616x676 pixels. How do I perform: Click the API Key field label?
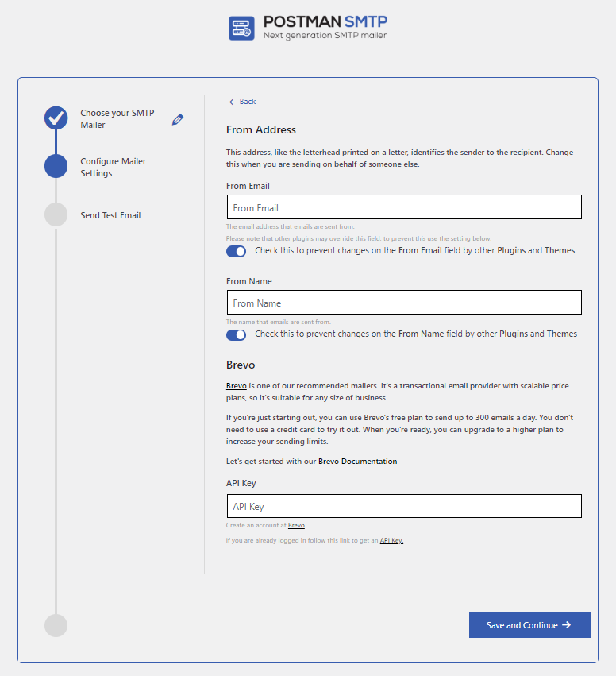(x=241, y=483)
